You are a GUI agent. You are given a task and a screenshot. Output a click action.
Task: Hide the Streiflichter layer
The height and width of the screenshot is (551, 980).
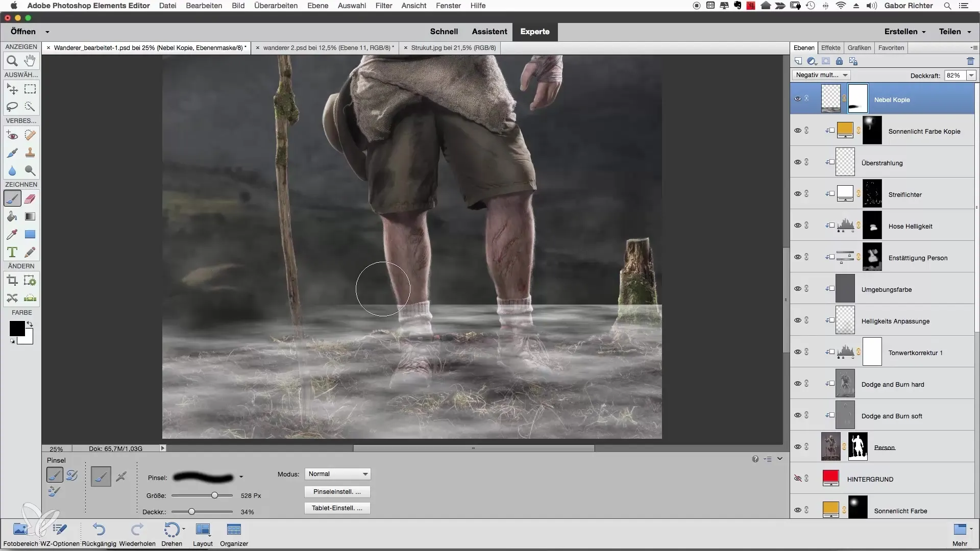pos(797,194)
